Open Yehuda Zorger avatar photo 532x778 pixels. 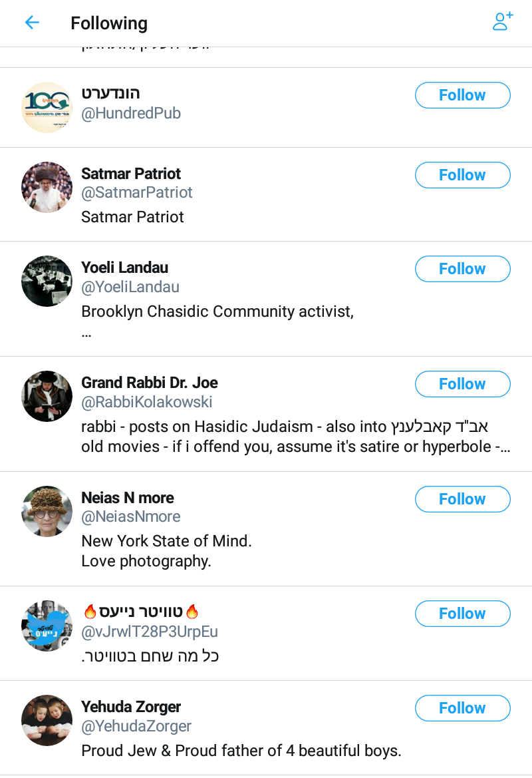pyautogui.click(x=47, y=721)
